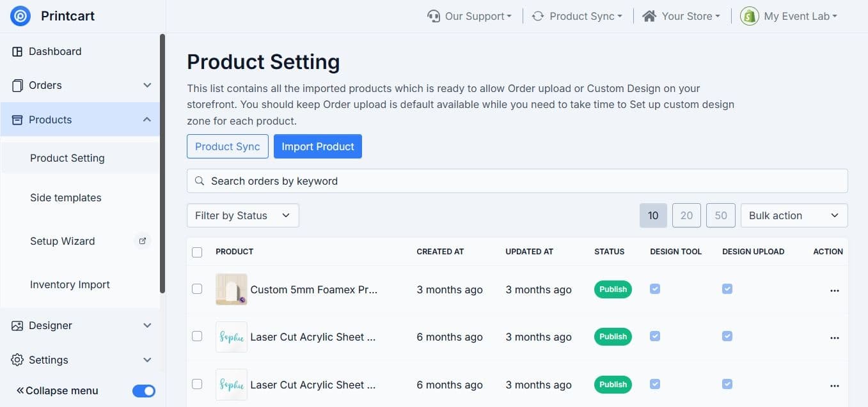The image size is (868, 407).
Task: Open the external link icon beside Setup Wizard
Action: (x=143, y=241)
